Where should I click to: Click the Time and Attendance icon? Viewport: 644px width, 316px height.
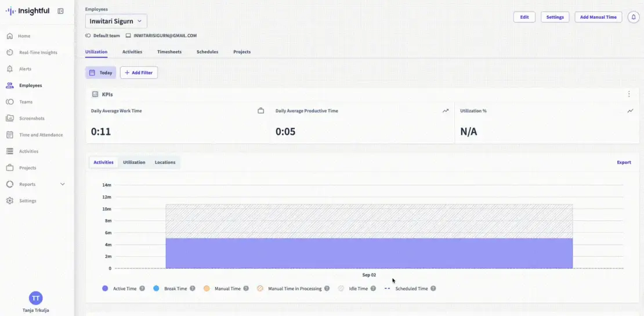tap(10, 135)
